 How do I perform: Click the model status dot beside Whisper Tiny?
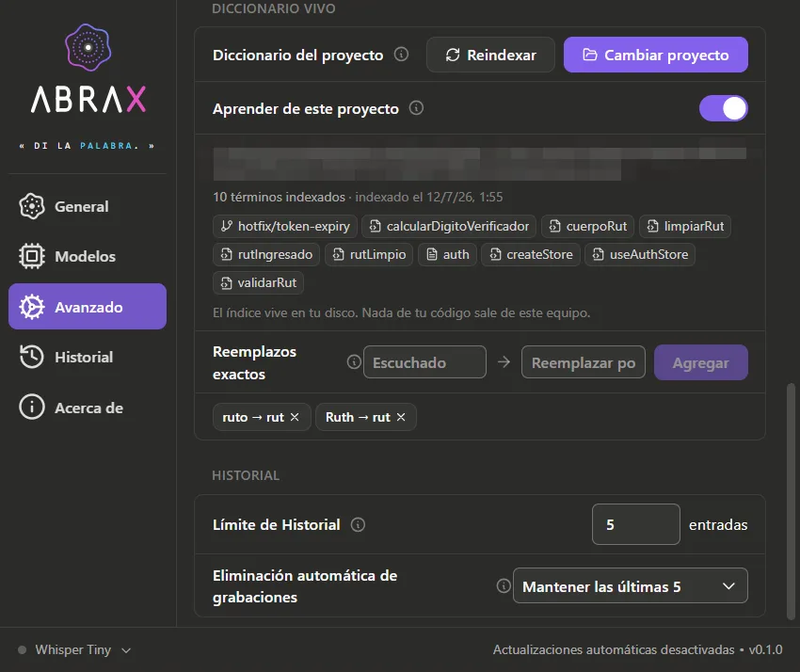pos(22,649)
